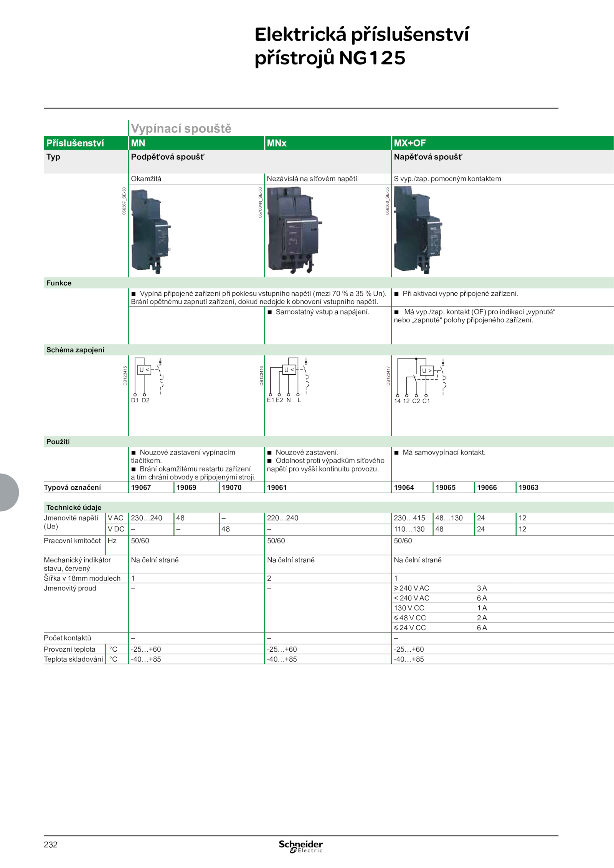Screen dimensions: 614x868
Task: Click the MNx wiring diagram E1 E2 N L
Action: (x=288, y=380)
